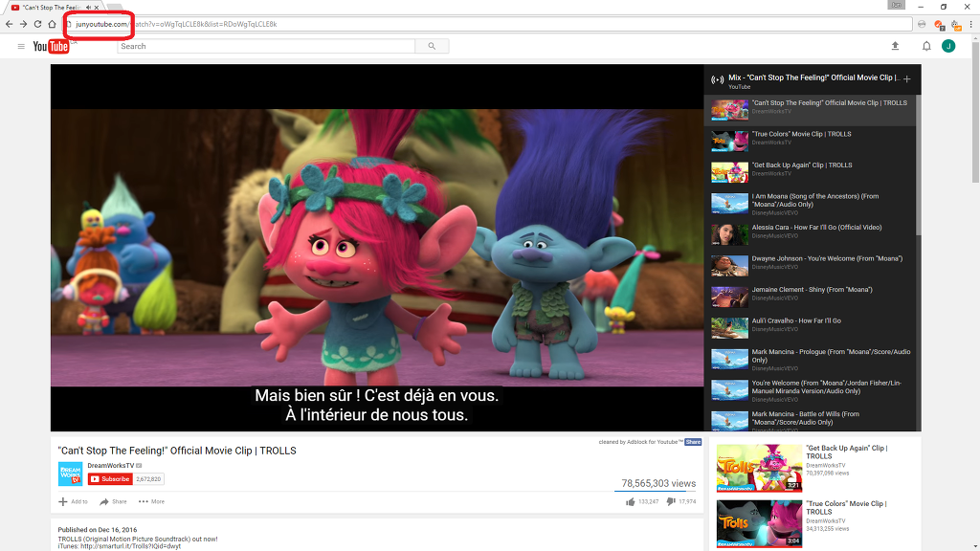Screen dimensions: 980x551
Task: Open the notifications bell
Action: (x=926, y=46)
